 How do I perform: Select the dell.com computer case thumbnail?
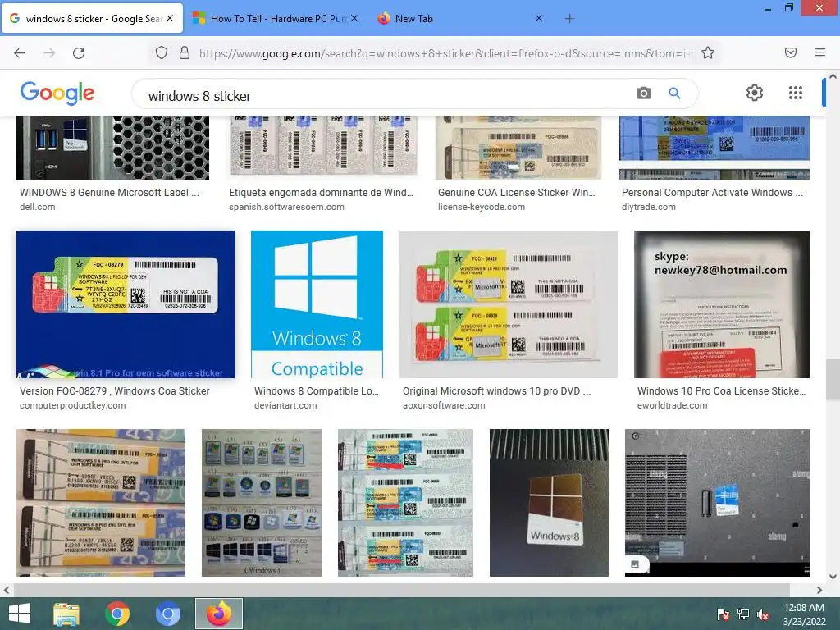112,148
